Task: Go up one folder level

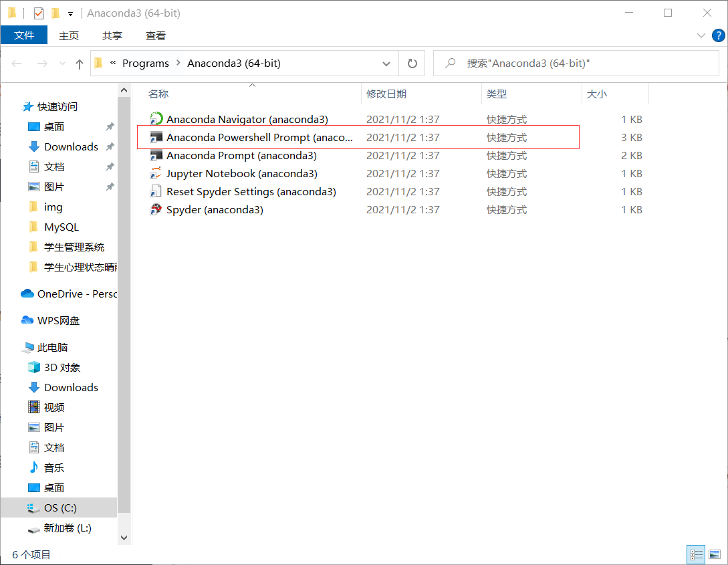Action: 80,64
